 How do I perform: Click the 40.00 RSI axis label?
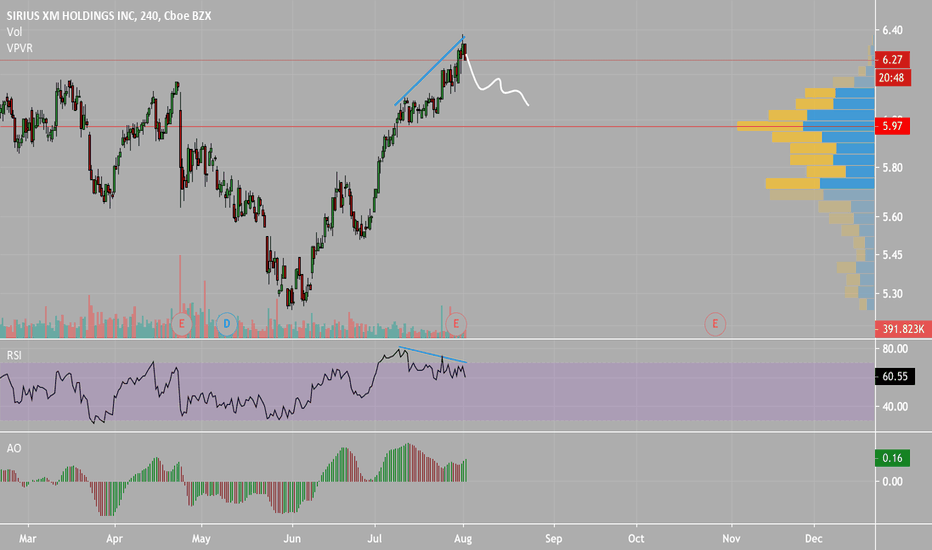tap(895, 407)
